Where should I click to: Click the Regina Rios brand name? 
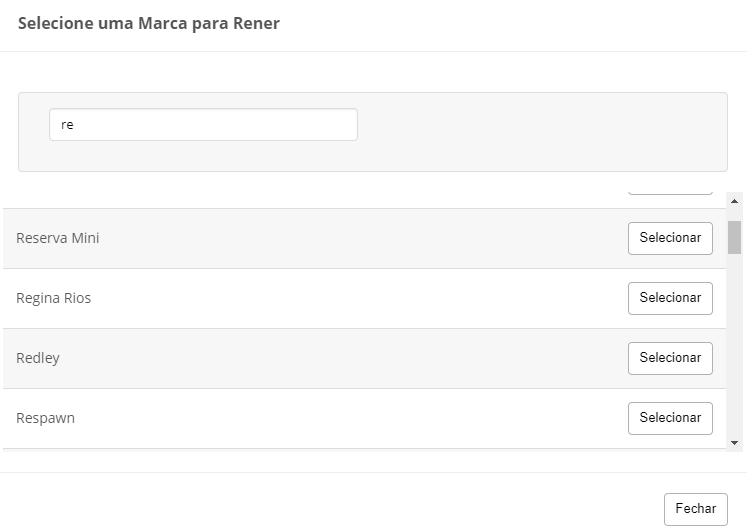point(54,298)
